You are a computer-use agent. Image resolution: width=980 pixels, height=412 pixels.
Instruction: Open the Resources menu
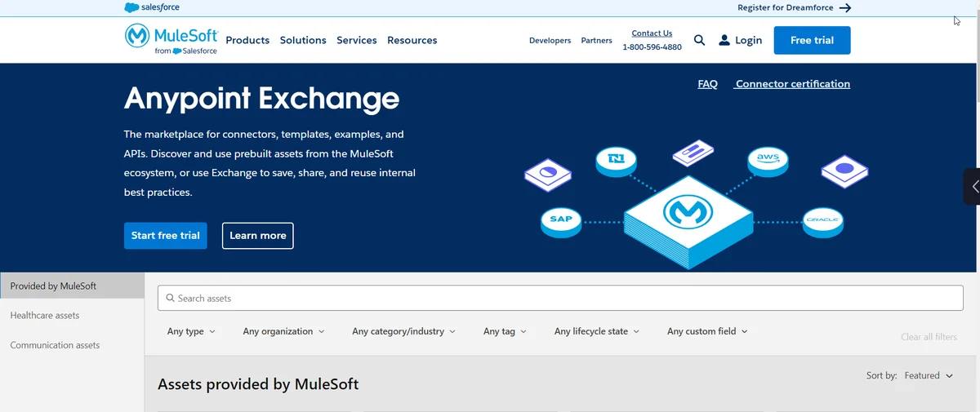tap(412, 40)
